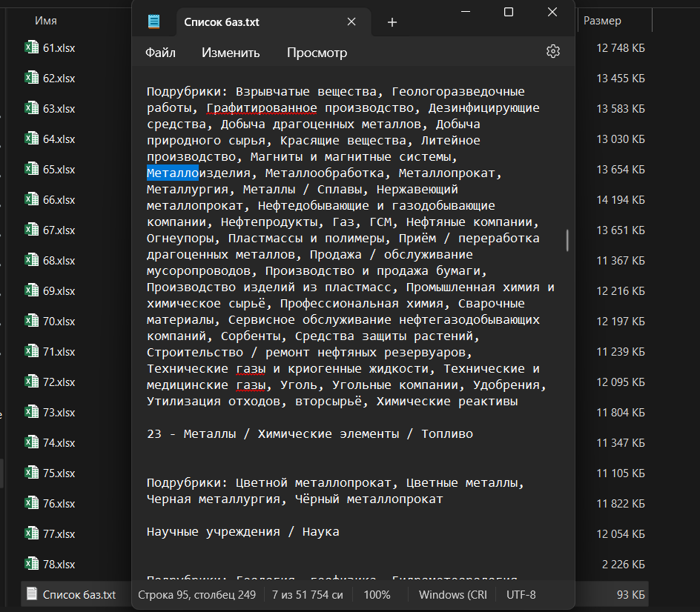Click the Notepad vertical scrollbar thumb
The image size is (700, 612).
(568, 240)
